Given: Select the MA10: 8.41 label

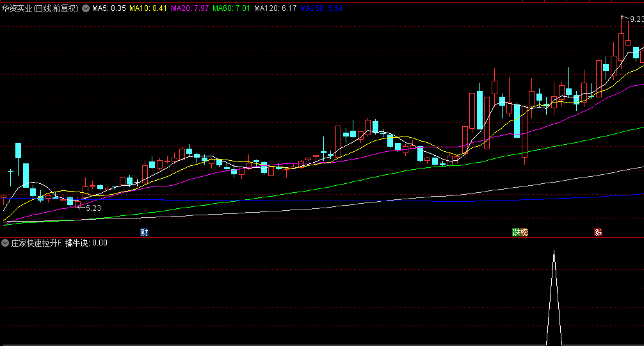Looking at the screenshot, I should [x=148, y=8].
